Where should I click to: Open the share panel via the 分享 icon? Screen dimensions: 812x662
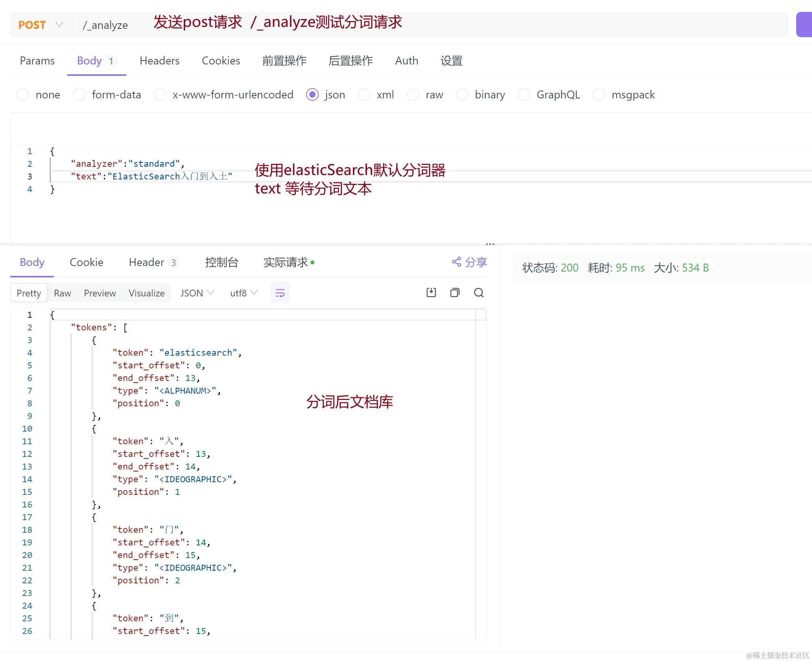click(x=469, y=262)
